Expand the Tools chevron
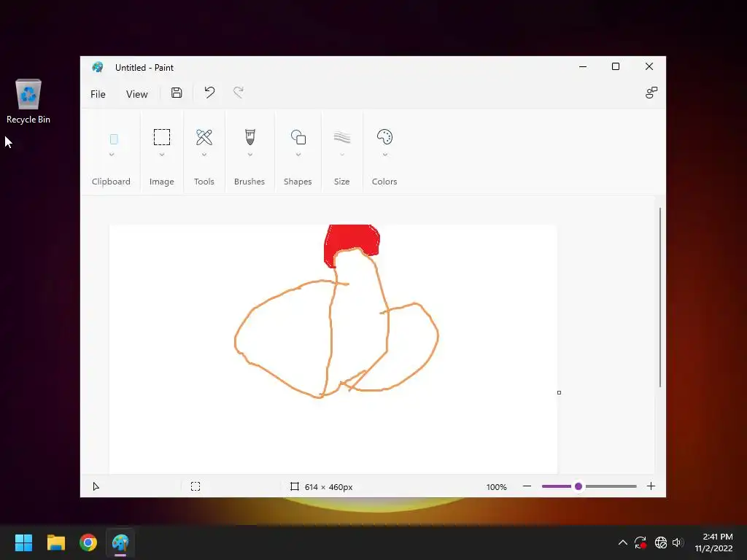The height and width of the screenshot is (560, 747). [204, 155]
